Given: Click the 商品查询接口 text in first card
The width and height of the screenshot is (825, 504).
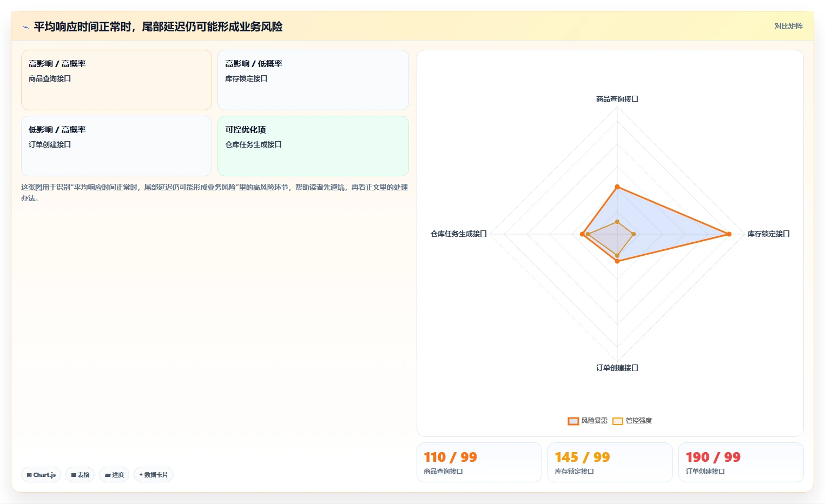Looking at the screenshot, I should pyautogui.click(x=50, y=78).
